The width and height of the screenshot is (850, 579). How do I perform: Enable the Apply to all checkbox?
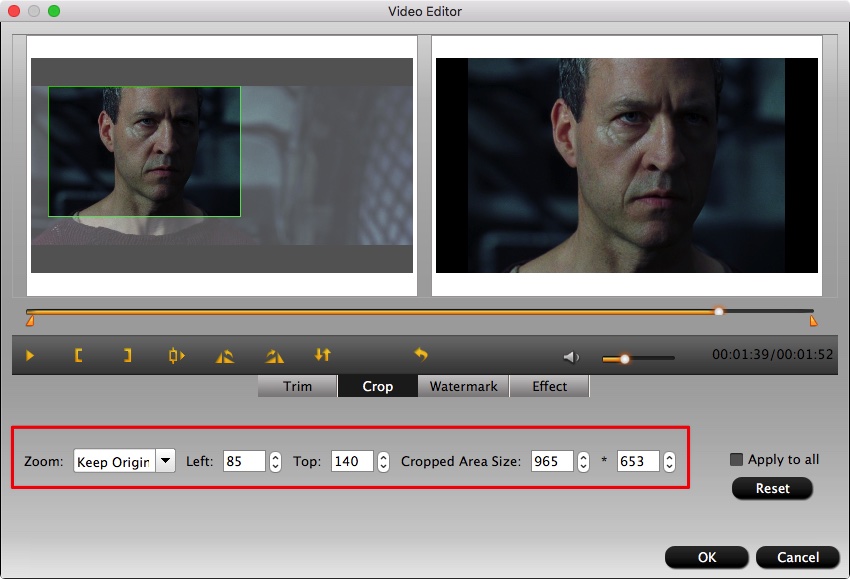pos(737,460)
